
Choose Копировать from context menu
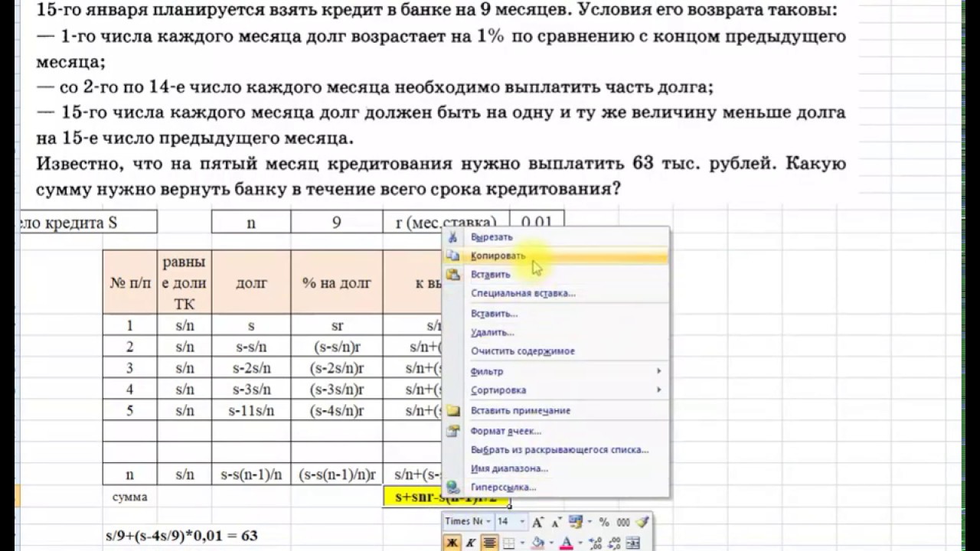pyautogui.click(x=556, y=256)
